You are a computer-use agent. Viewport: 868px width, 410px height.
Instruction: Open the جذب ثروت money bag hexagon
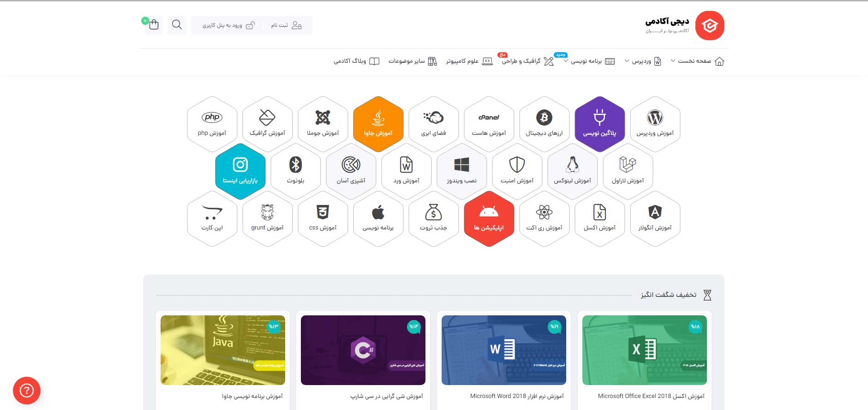(433, 218)
